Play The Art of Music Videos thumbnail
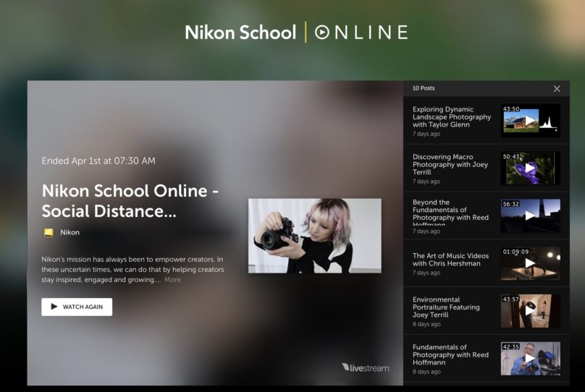The image size is (585, 392). (530, 263)
